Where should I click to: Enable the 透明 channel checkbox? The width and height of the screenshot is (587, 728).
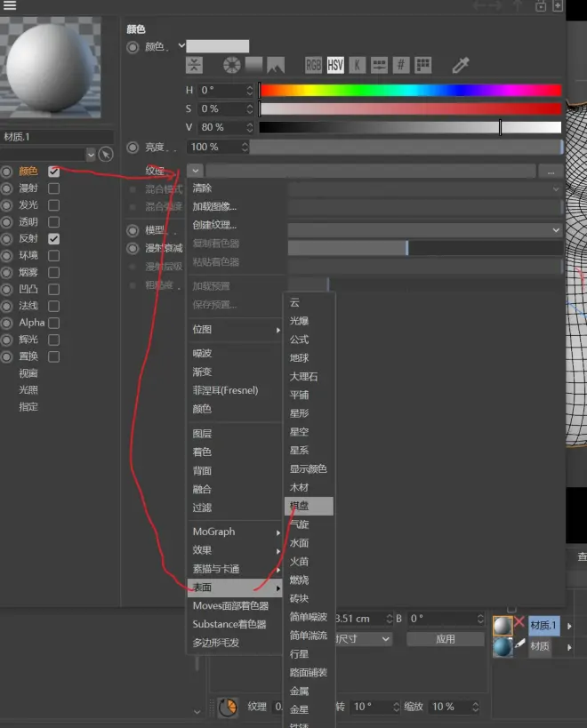54,222
